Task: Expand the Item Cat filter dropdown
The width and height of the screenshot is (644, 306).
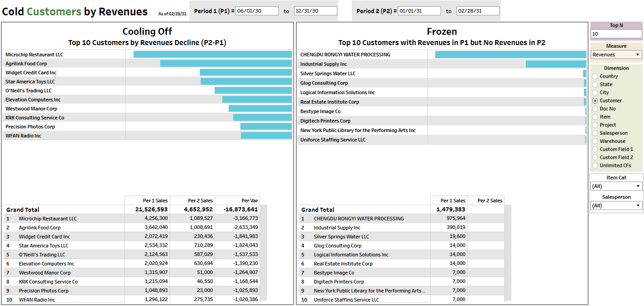Action: [x=616, y=186]
